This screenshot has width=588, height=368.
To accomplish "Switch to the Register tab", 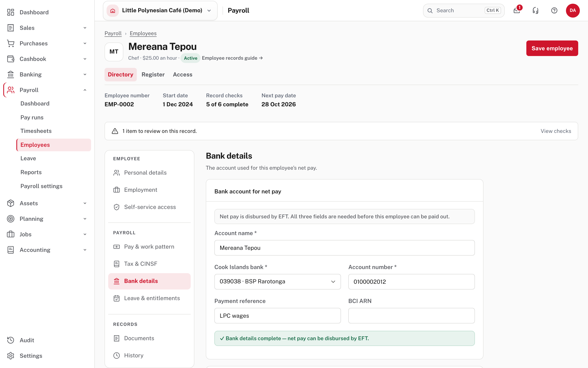I will pos(153,74).
